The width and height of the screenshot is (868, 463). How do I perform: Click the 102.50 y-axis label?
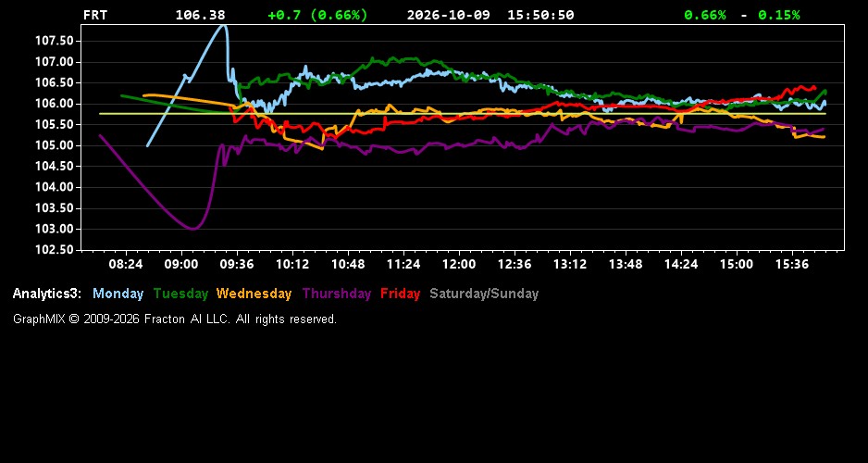click(x=55, y=250)
